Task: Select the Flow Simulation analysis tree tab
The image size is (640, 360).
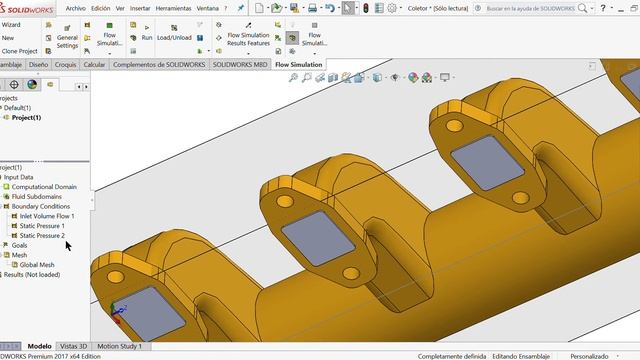Action: click(x=50, y=84)
